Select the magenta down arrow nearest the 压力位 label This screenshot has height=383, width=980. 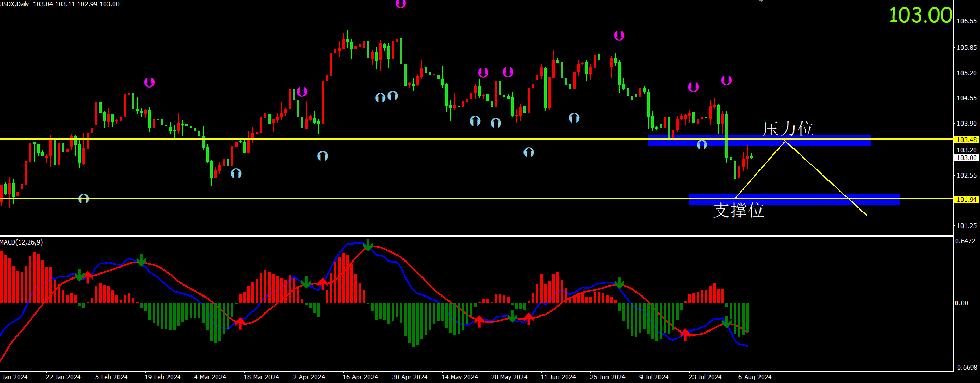(726, 80)
